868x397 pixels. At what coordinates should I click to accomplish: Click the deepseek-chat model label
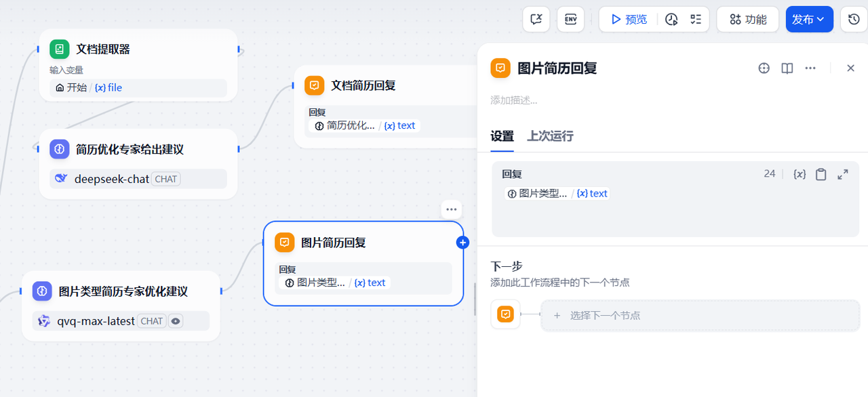[x=112, y=179]
